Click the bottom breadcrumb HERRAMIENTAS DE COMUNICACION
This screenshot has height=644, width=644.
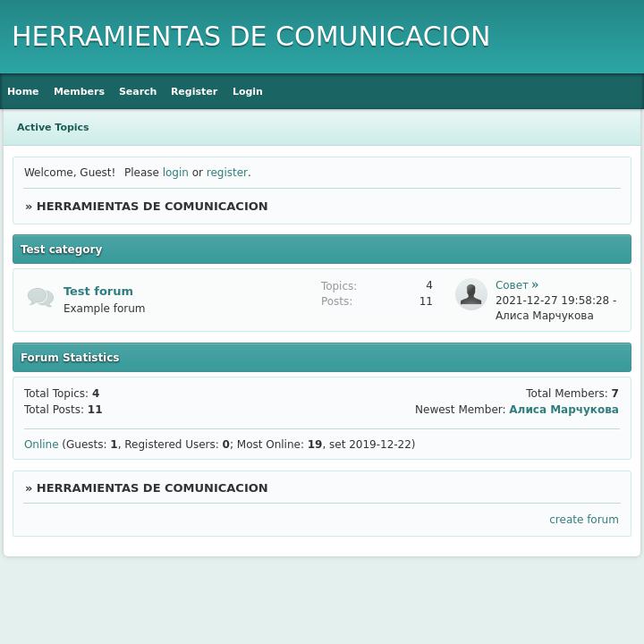152,488
